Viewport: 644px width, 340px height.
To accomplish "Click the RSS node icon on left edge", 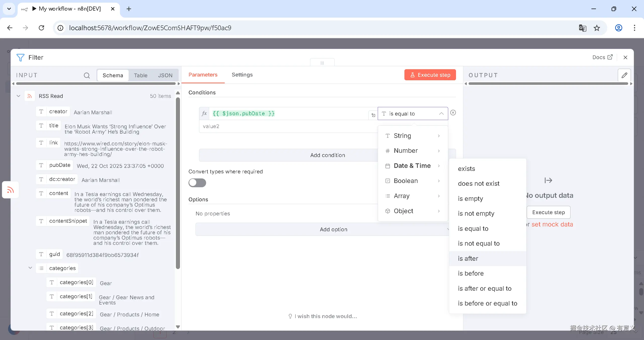I will click(11, 190).
